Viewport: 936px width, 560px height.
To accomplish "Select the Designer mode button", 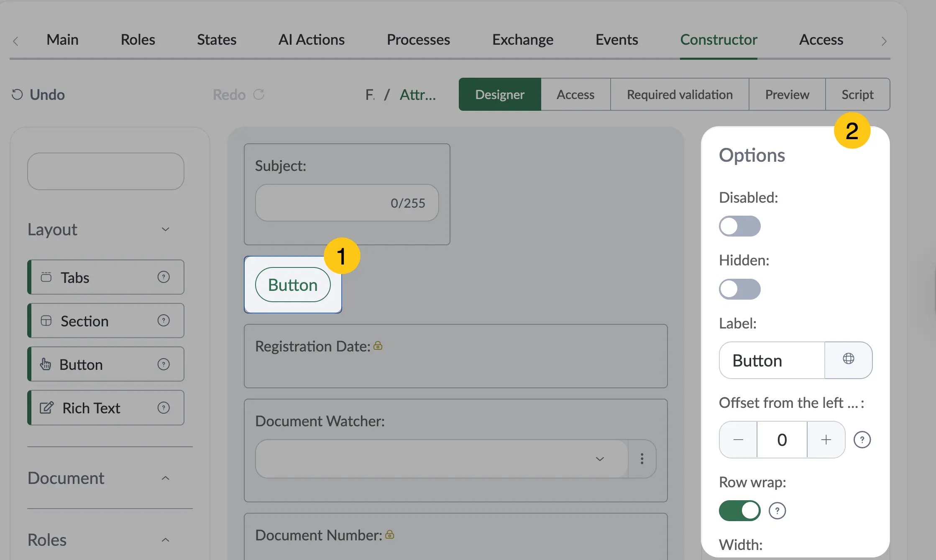I will tap(500, 94).
